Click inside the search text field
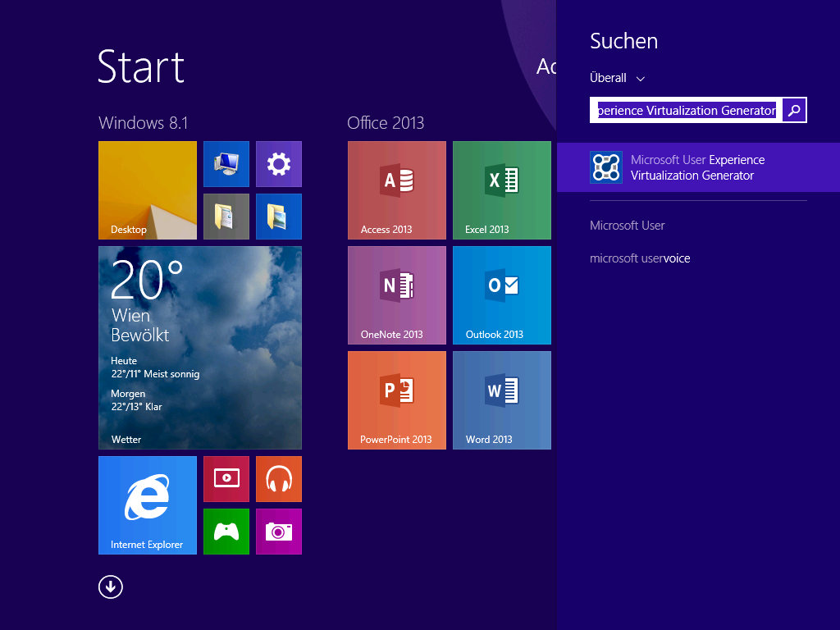 pos(686,111)
